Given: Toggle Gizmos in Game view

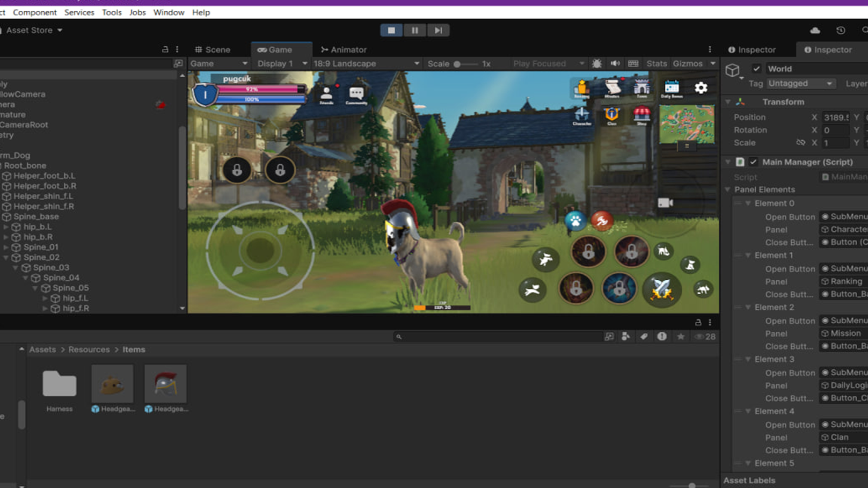Looking at the screenshot, I should click(688, 63).
